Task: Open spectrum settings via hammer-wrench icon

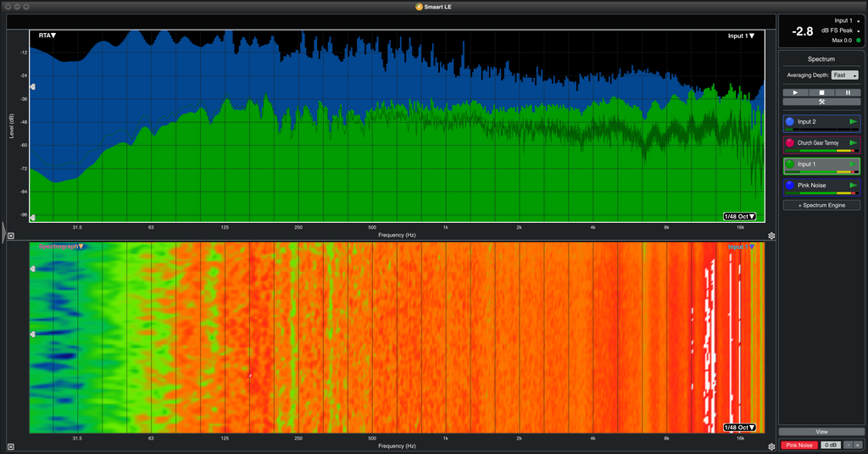Action: [x=821, y=102]
